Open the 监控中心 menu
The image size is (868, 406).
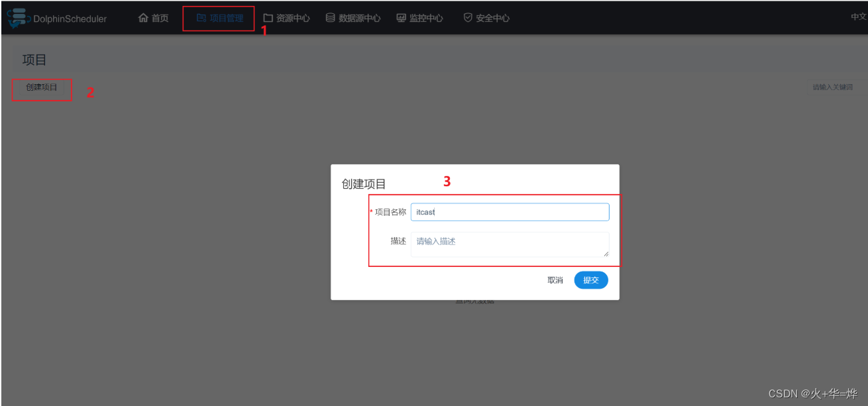[x=419, y=18]
